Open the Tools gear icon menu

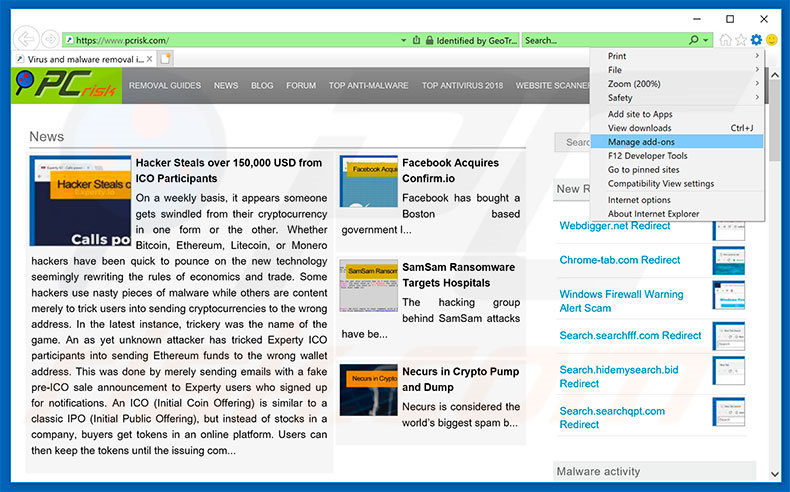tap(756, 40)
